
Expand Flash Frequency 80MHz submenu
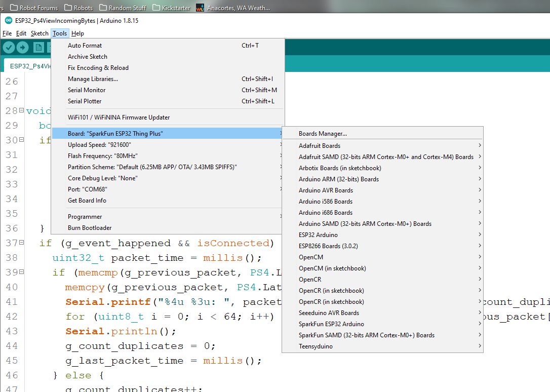coord(168,156)
